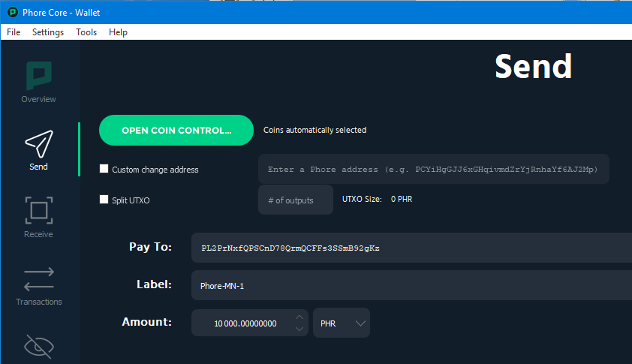Click the 'Pay To:' label

150,247
